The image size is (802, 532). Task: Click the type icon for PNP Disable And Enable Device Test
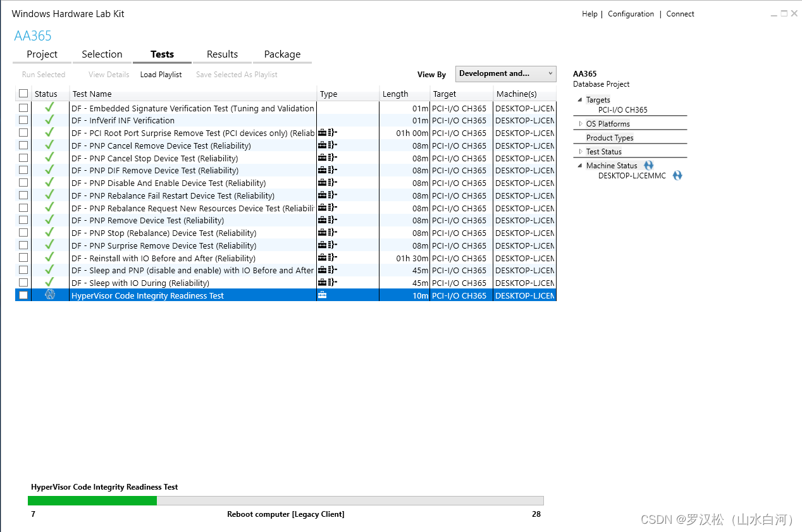(328, 183)
